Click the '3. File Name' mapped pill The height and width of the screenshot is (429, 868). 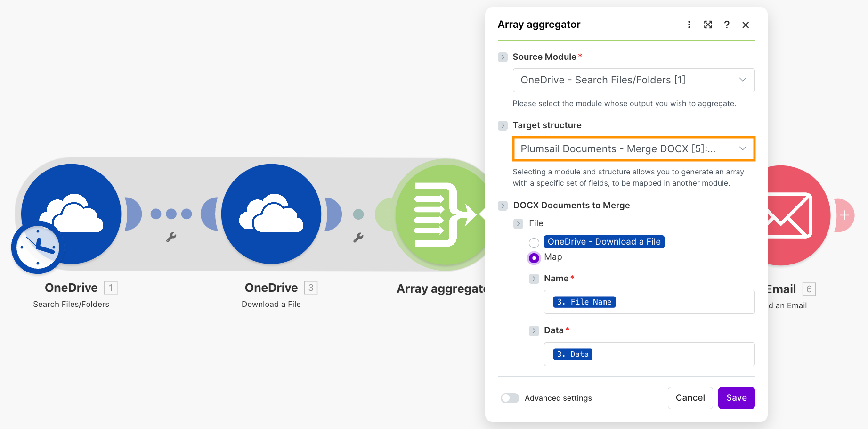tap(584, 302)
